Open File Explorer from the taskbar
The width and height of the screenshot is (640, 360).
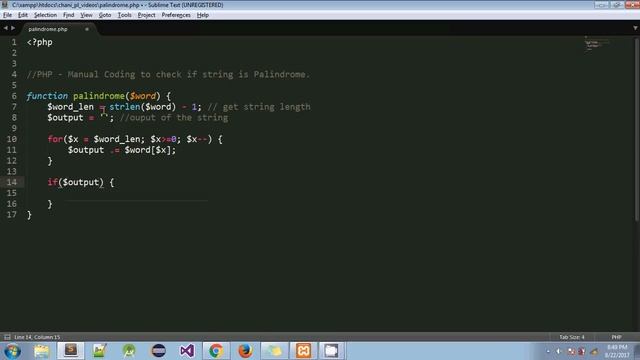pyautogui.click(x=41, y=351)
